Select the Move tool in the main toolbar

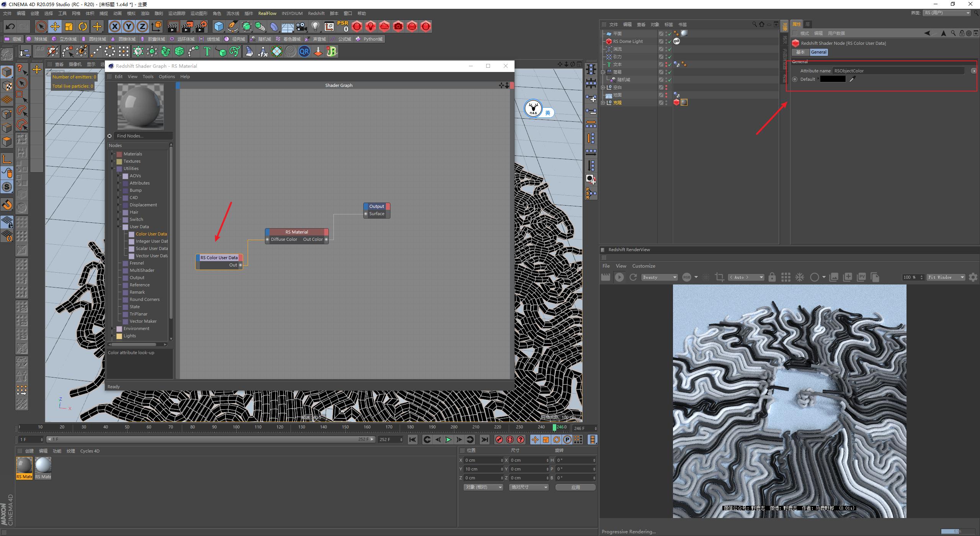(x=55, y=26)
